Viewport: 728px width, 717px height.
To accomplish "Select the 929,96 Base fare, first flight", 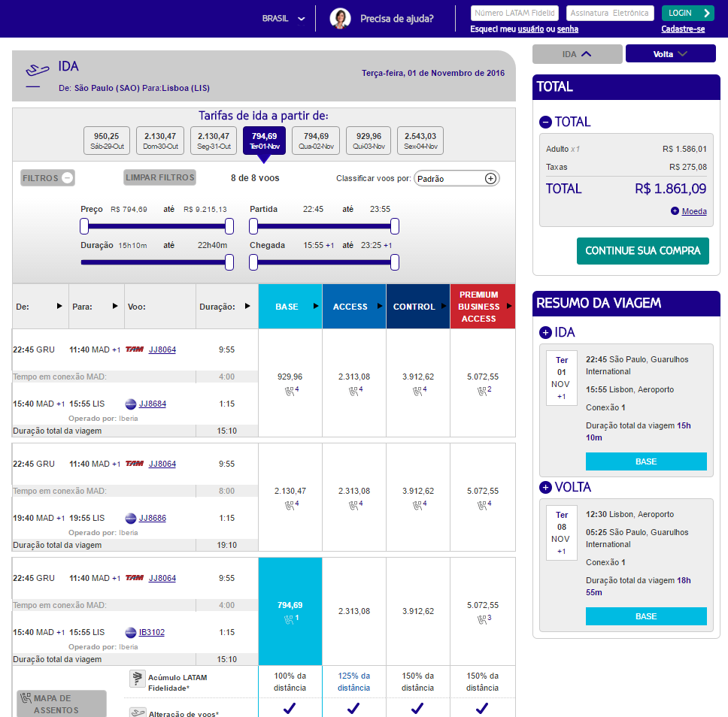I will pos(290,383).
